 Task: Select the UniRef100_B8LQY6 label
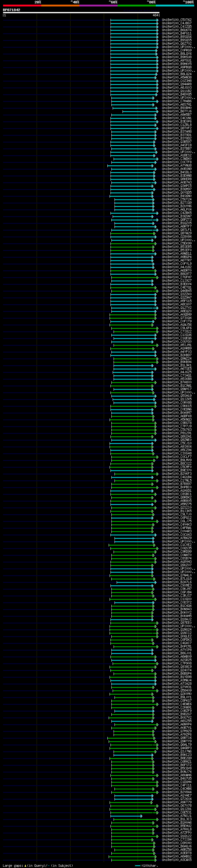(176, 54)
